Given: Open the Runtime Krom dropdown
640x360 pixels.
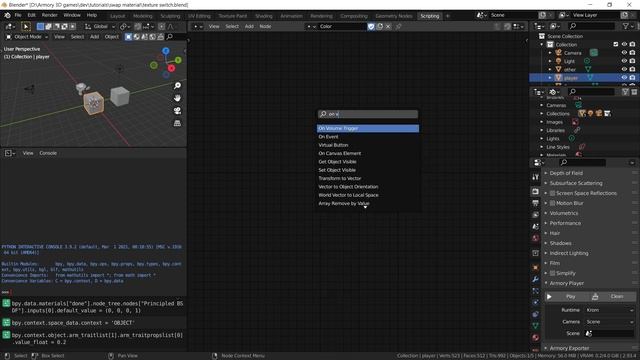Looking at the screenshot, I should click(610, 310).
